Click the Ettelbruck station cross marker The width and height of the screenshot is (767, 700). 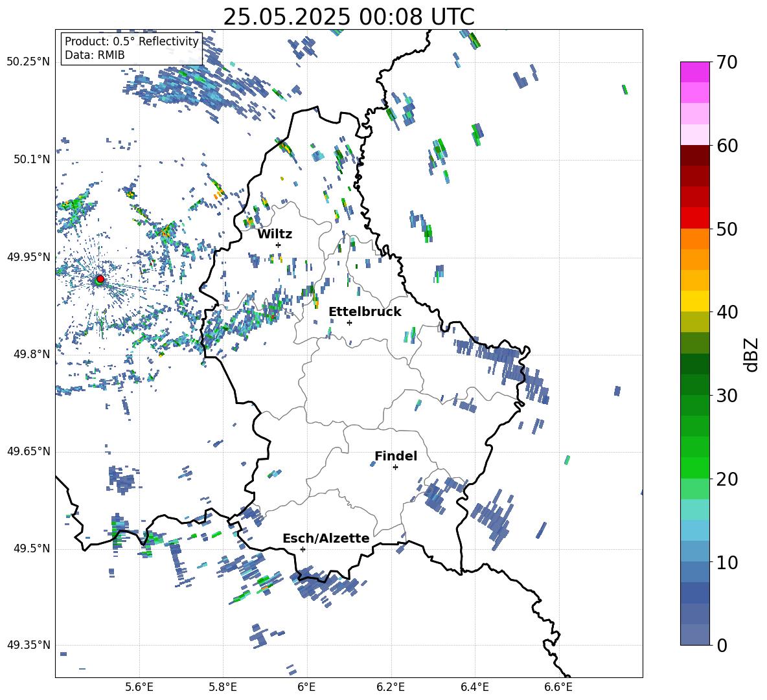pos(349,322)
